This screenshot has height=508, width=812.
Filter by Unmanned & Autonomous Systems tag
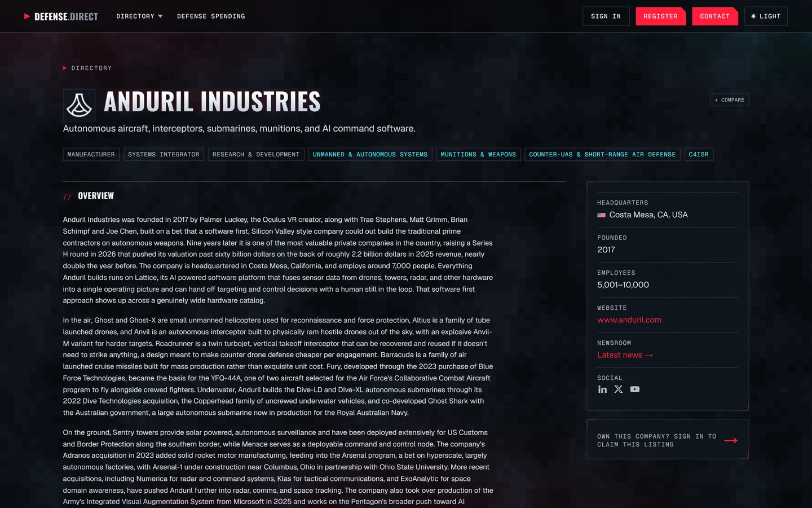(x=370, y=155)
